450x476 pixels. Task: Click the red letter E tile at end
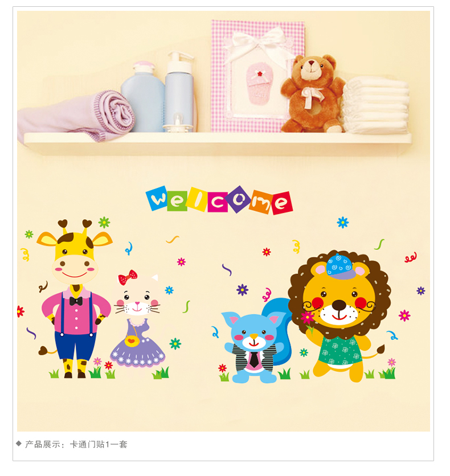coord(281,203)
